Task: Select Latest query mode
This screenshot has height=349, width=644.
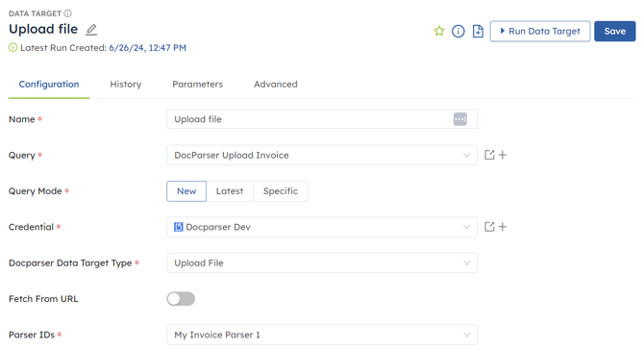Action: 230,191
